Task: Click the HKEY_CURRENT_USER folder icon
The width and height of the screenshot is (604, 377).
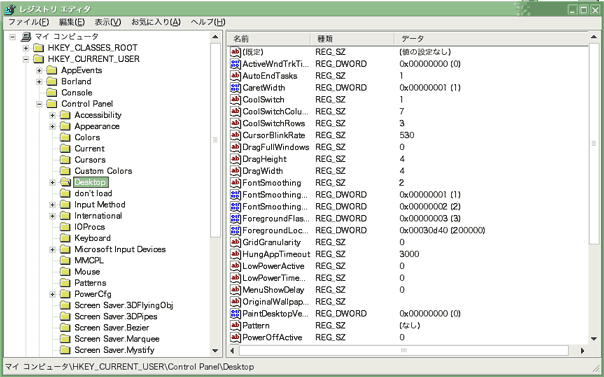Action: 39,59
